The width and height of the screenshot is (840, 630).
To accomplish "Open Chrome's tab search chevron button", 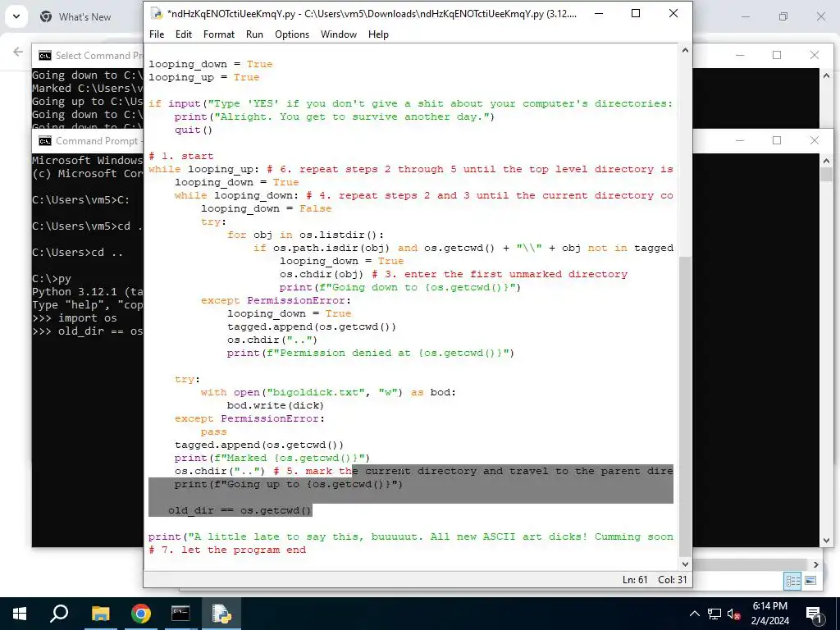I will pyautogui.click(x=16, y=16).
